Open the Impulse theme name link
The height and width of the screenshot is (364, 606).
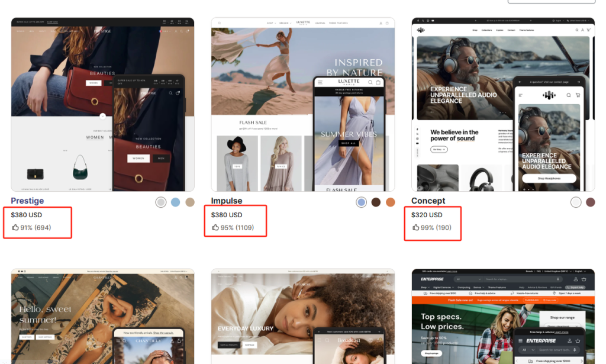227,201
